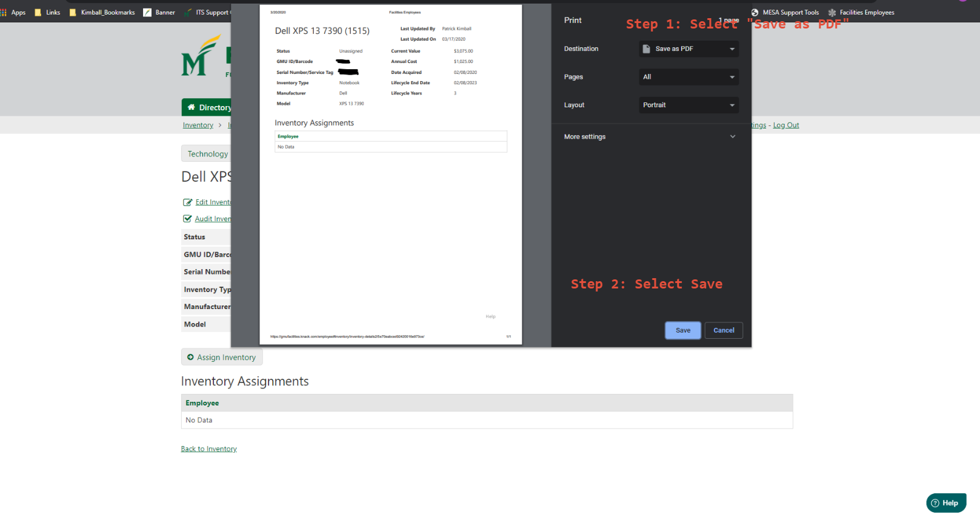The height and width of the screenshot is (523, 980).
Task: Click Save in the print dialog
Action: point(683,330)
